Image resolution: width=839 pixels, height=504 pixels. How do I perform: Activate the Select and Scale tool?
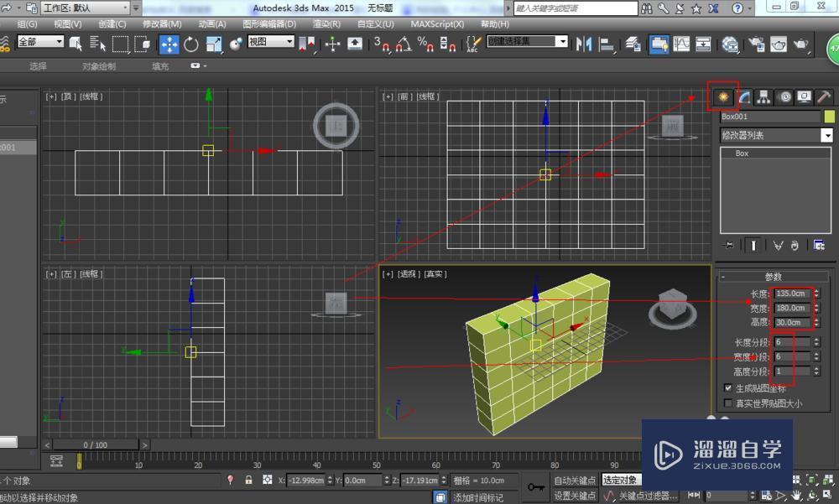click(213, 44)
